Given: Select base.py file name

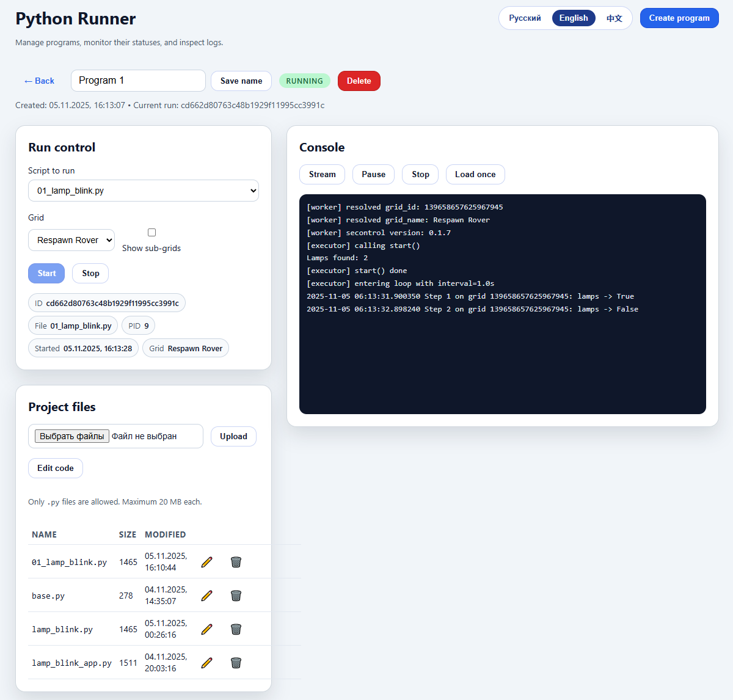Looking at the screenshot, I should pyautogui.click(x=48, y=596).
